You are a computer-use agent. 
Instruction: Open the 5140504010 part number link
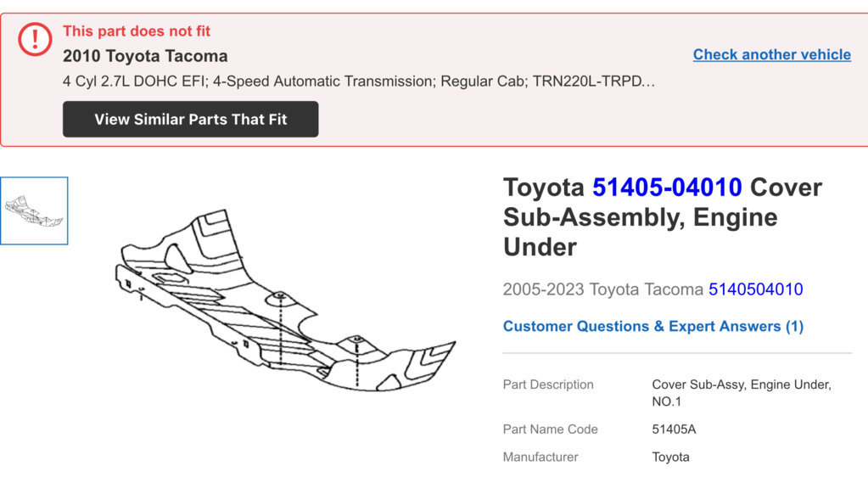click(x=756, y=289)
